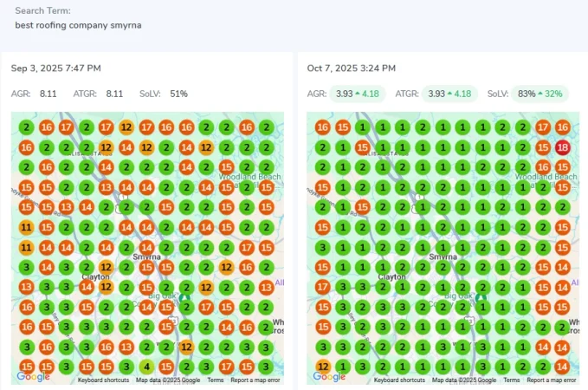The width and height of the screenshot is (588, 390).
Task: Click the red 18 marker on the Oct 7 map
Action: tap(563, 147)
